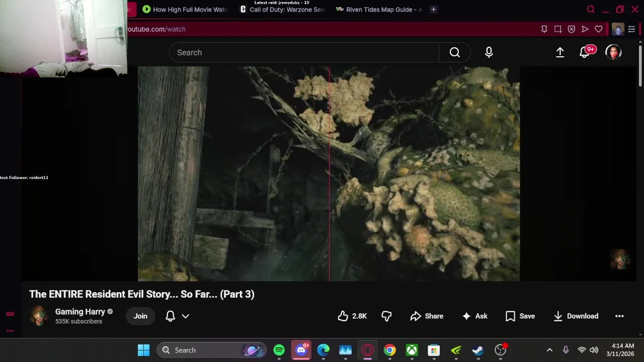Open NVIDIA app from taskbar
The image size is (644, 362).
[x=456, y=350]
